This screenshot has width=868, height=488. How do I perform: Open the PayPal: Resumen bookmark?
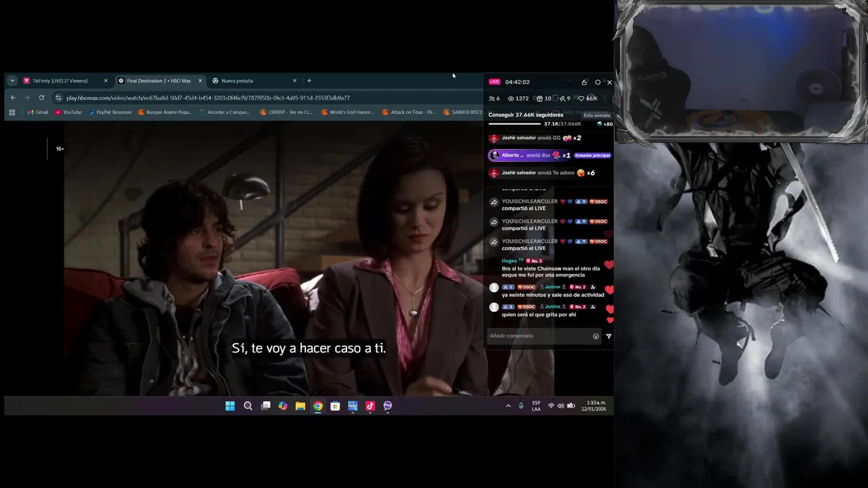110,113
